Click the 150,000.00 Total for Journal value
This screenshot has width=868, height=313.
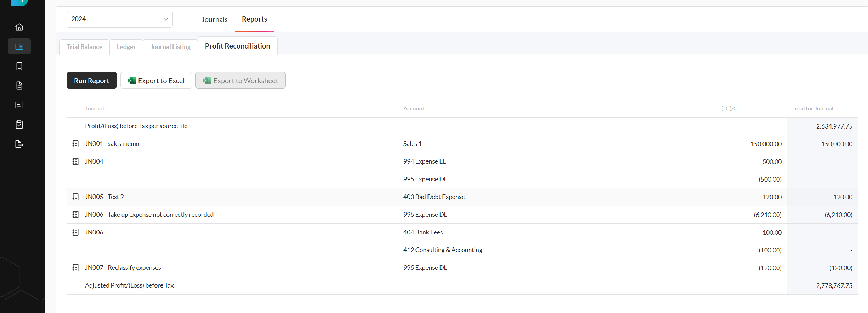point(837,144)
